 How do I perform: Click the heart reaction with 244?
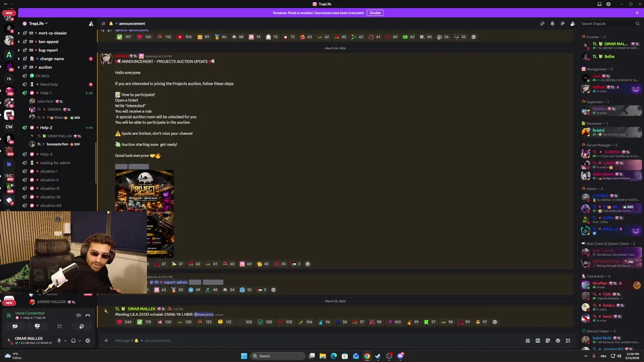click(x=125, y=322)
